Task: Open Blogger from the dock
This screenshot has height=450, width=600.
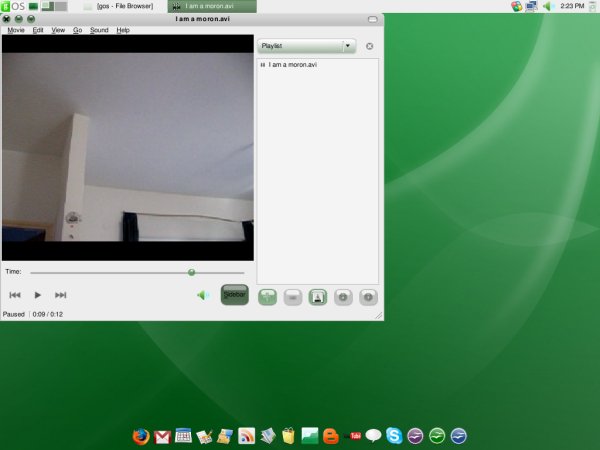Action: pos(331,436)
